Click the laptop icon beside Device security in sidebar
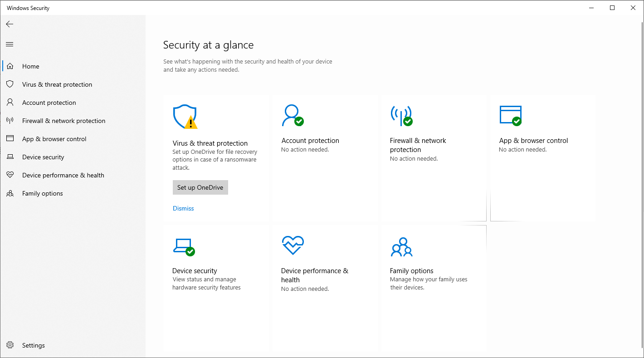 (x=10, y=157)
